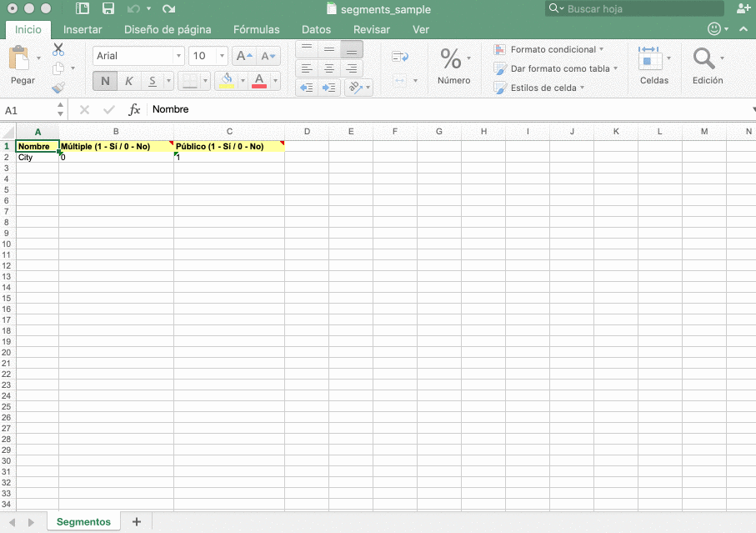Click the Merge cells icon
The width and height of the screenshot is (756, 533).
[x=400, y=81]
